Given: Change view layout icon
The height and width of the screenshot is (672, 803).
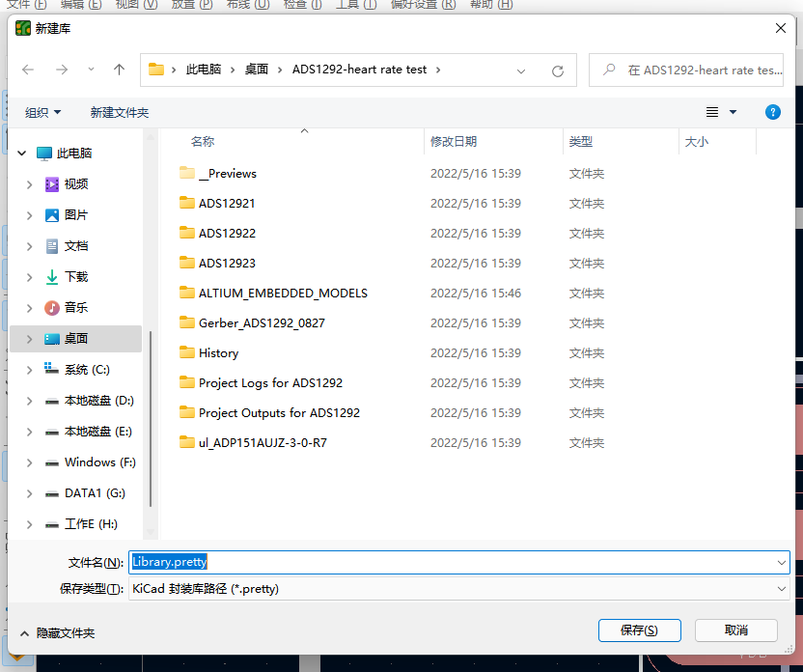Looking at the screenshot, I should 712,112.
